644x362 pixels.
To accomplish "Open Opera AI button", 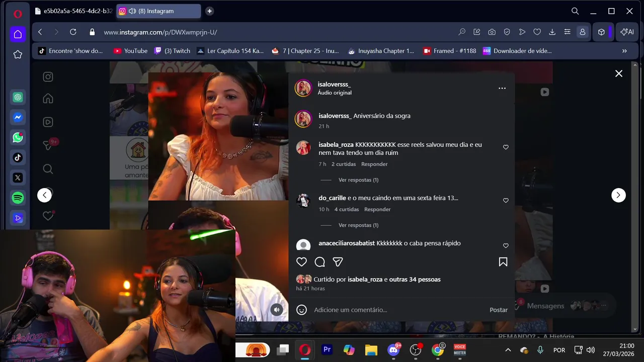I will point(627,32).
